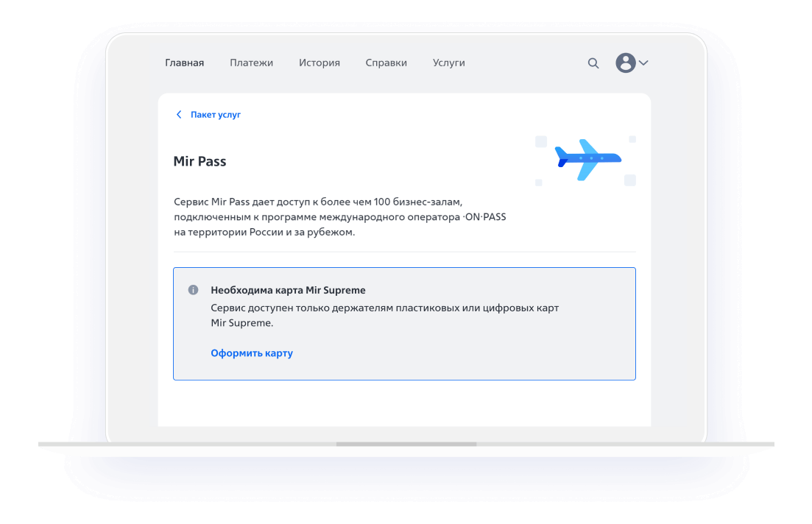Click the laptop base notch below screen

point(406,445)
